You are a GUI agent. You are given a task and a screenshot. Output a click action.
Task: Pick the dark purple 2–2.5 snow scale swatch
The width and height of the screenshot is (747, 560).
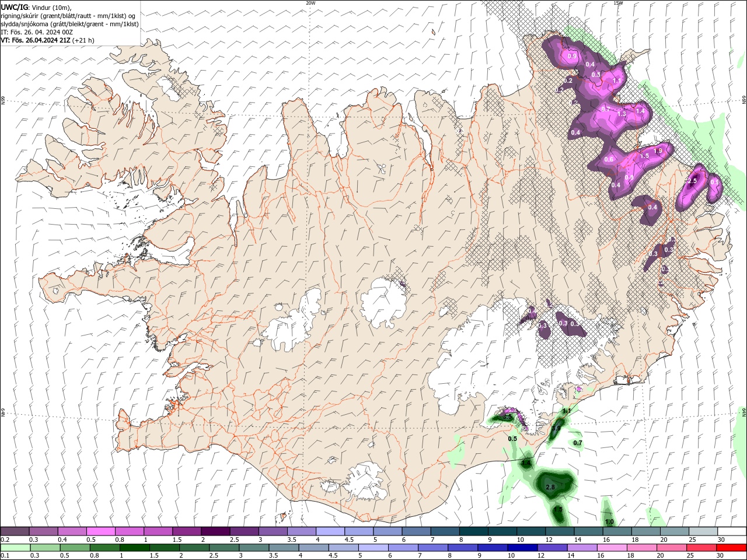216,531
